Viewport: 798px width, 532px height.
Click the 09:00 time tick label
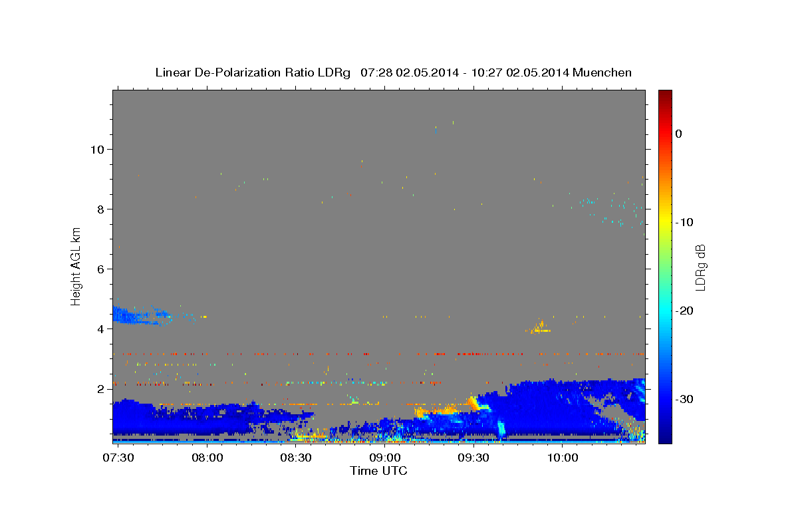coord(385,458)
